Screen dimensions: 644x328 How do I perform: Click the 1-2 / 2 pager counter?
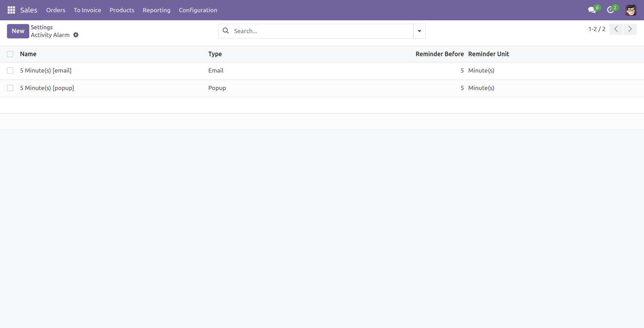coord(597,29)
